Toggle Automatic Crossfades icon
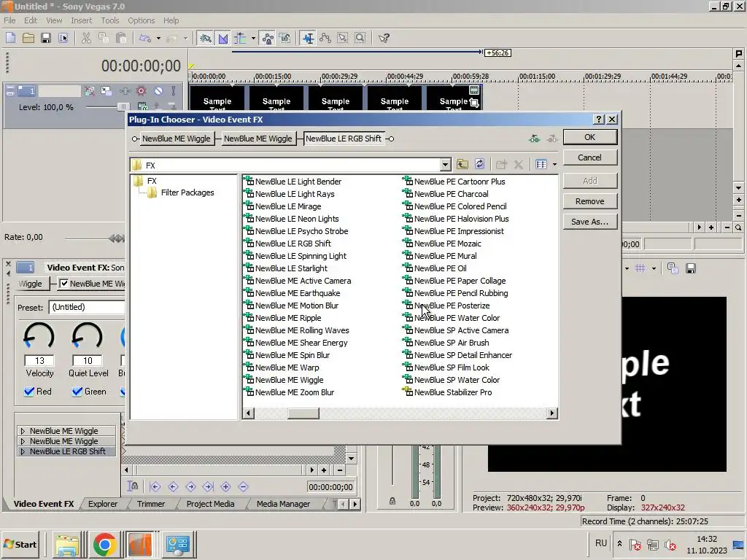The width and height of the screenshot is (747, 560). click(x=223, y=38)
